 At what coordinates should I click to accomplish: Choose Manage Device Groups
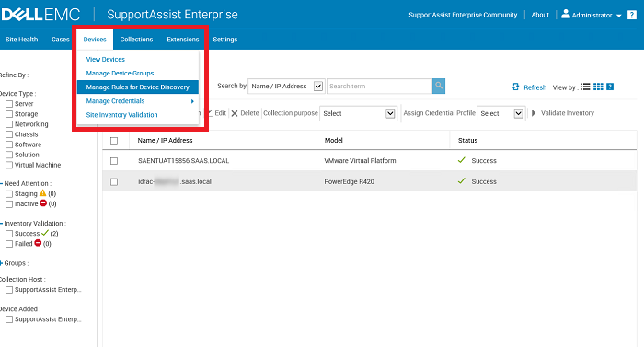pos(120,74)
